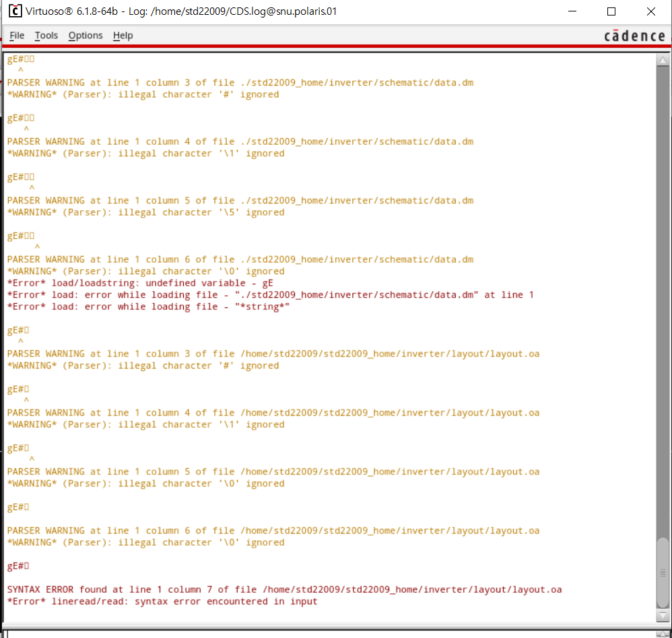Open the Help menu
The width and height of the screenshot is (672, 638).
coord(123,35)
